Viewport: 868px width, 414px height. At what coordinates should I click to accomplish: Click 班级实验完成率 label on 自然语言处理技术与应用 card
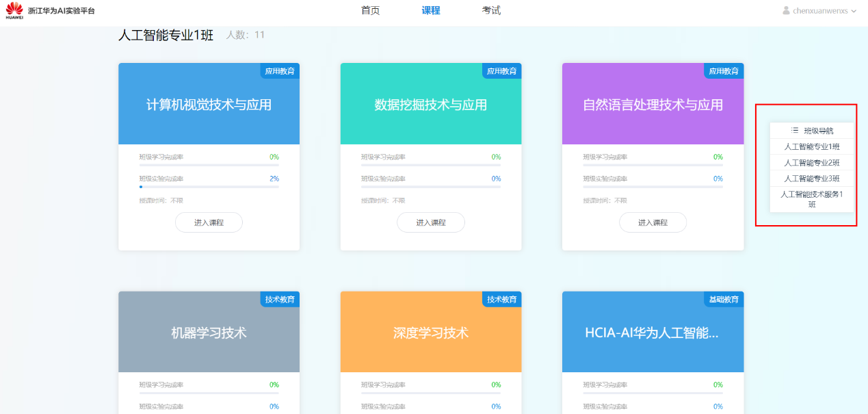605,179
